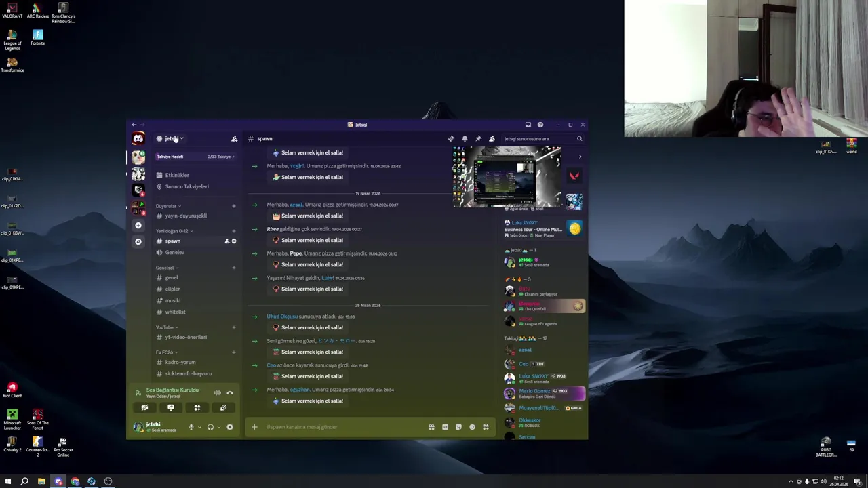Image resolution: width=868 pixels, height=488 pixels.
Task: Click Windows Start button on taskbar
Action: 7,481
